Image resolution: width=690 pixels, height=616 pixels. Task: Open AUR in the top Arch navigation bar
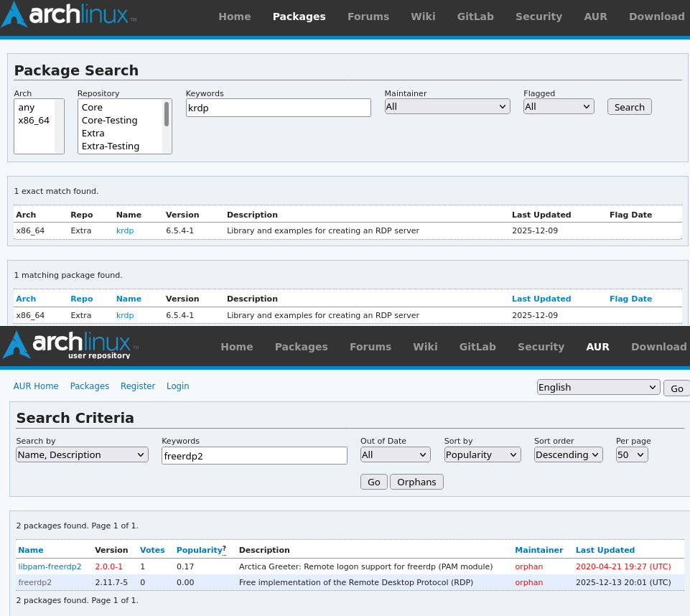point(595,17)
